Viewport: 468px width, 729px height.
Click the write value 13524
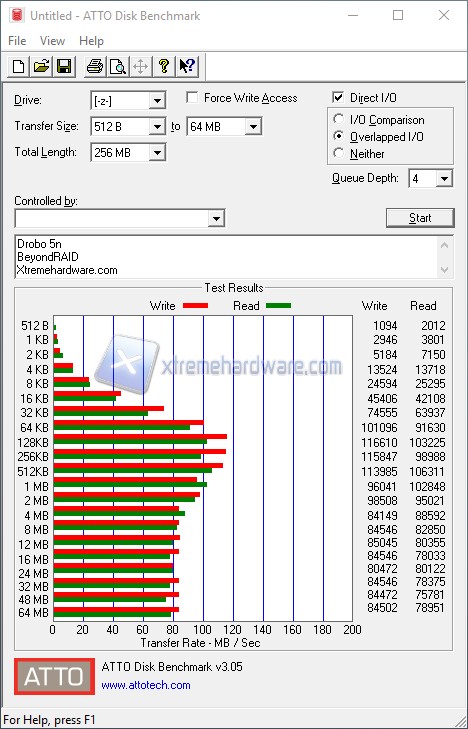point(382,370)
